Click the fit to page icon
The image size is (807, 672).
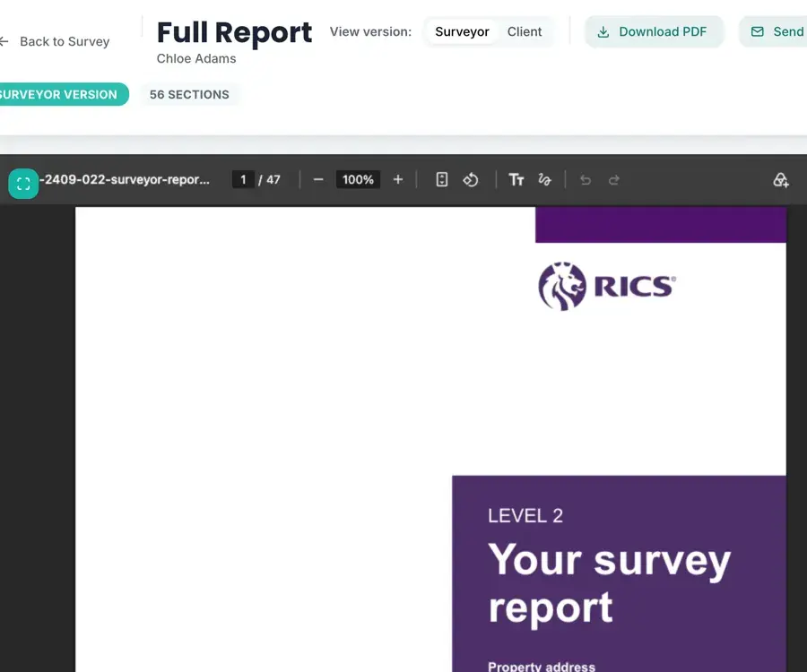[441, 179]
